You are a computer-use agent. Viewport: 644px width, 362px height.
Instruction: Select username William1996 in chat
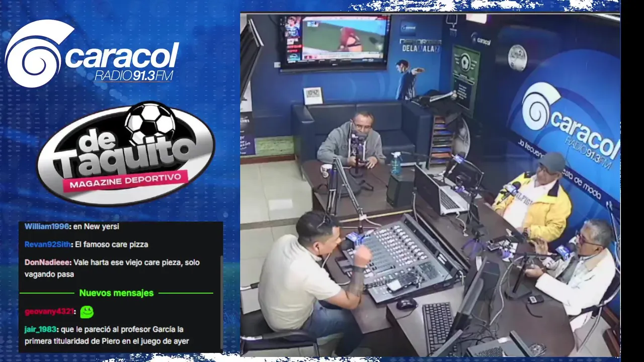coord(47,226)
